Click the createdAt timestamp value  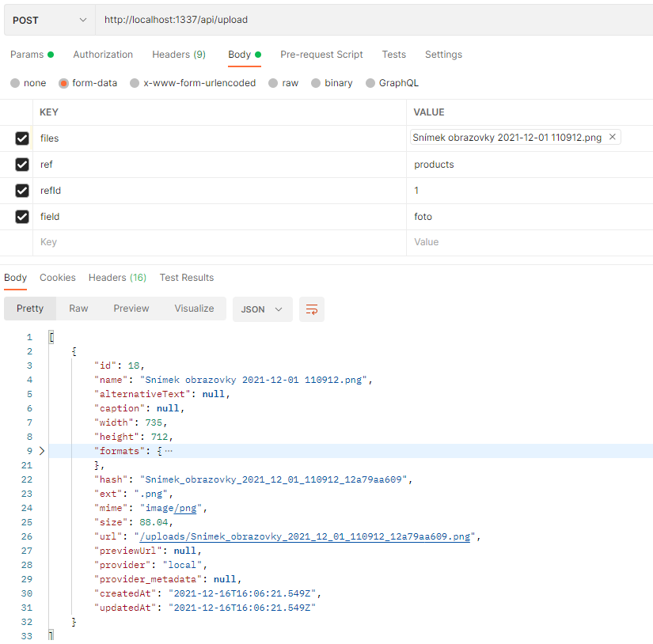pos(242,593)
